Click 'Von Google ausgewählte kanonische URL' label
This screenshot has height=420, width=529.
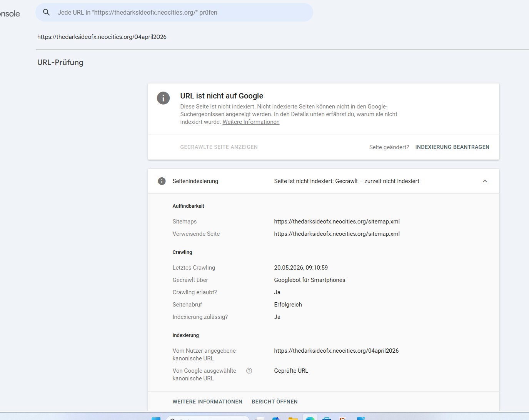[x=204, y=375]
